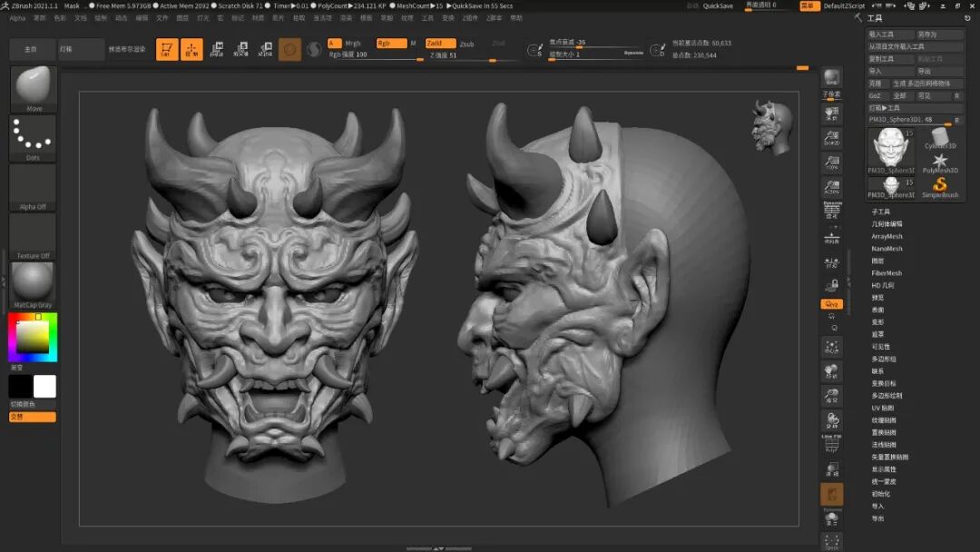Click the 灯箱 button at top left
The image size is (980, 552).
point(80,49)
